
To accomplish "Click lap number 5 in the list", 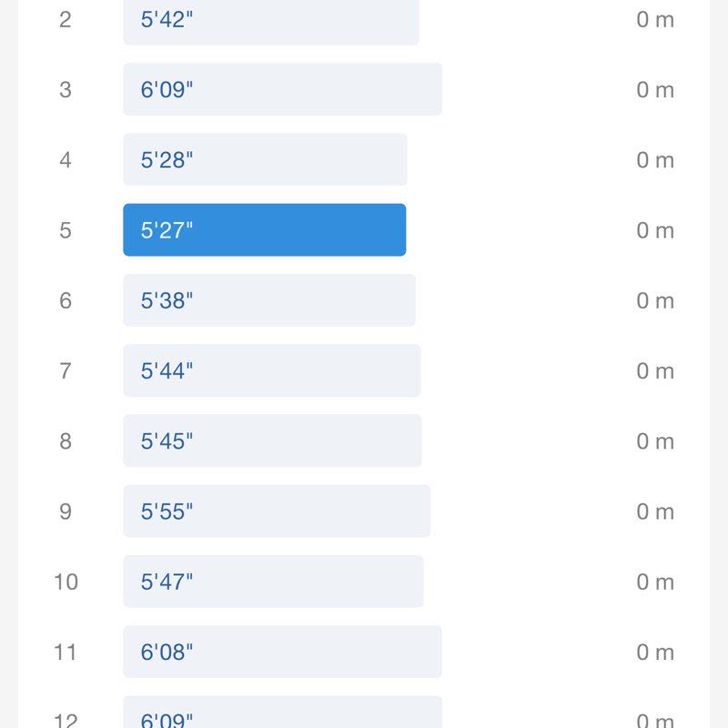I will point(66,230).
